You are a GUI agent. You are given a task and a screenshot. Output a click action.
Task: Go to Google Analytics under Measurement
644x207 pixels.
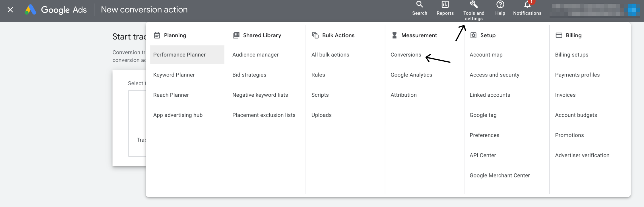coord(411,75)
